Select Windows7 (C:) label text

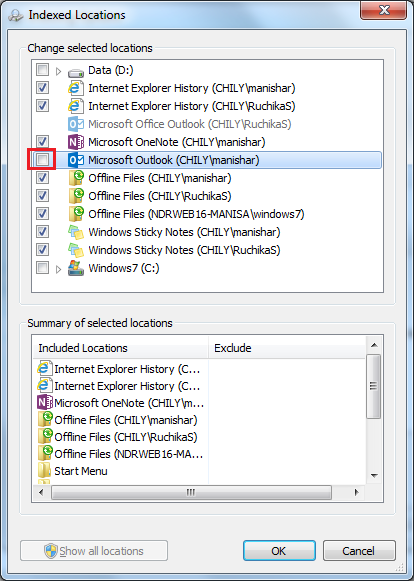(x=124, y=268)
